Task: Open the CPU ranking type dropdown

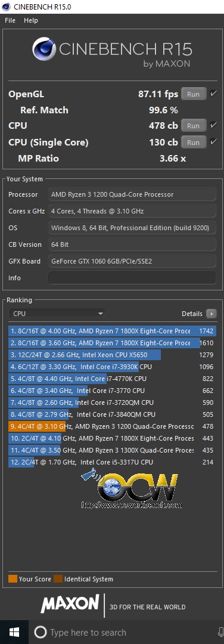Action: point(57,314)
